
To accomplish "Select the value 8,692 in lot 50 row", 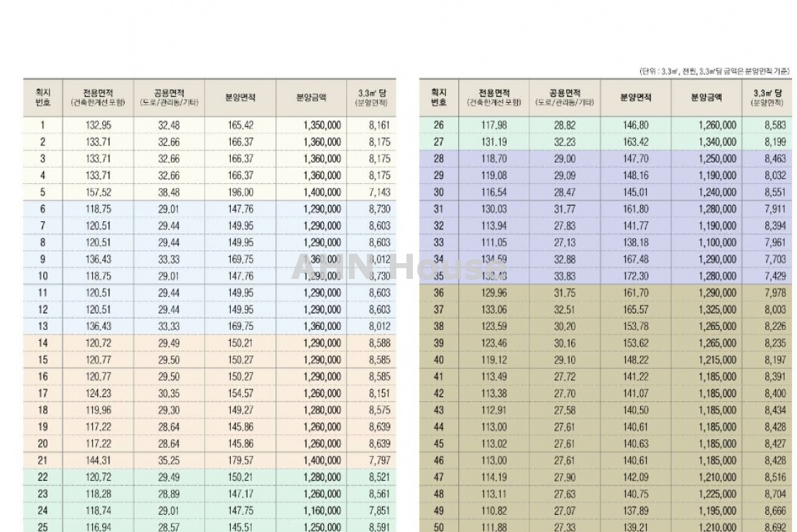I will pyautogui.click(x=775, y=527).
